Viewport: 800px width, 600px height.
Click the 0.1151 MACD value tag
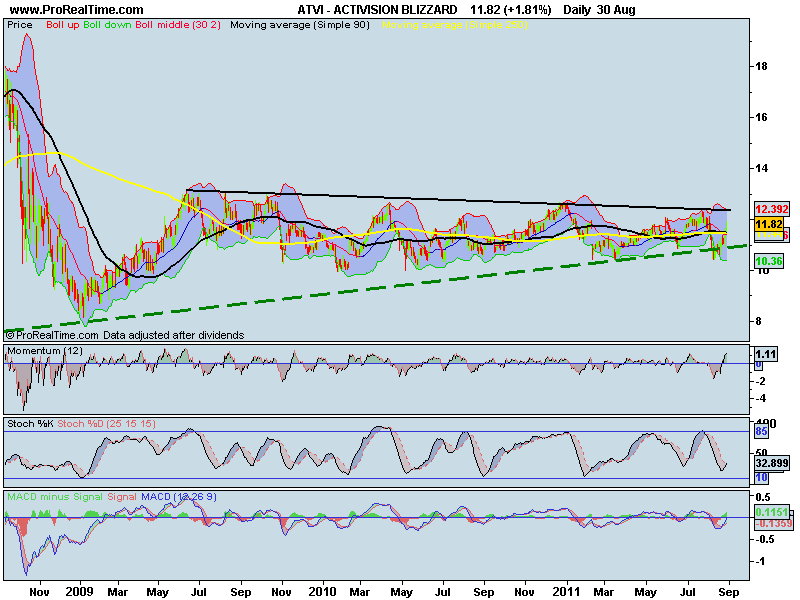pos(772,512)
